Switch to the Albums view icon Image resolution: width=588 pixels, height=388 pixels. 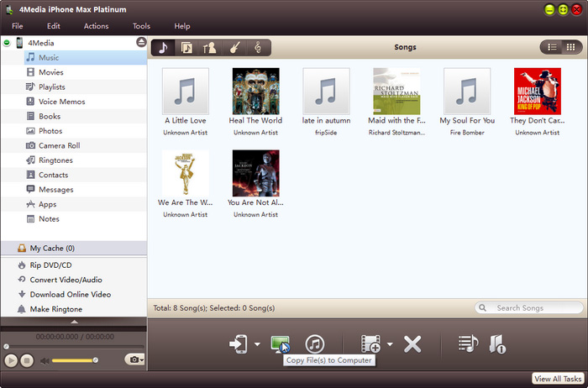(186, 48)
